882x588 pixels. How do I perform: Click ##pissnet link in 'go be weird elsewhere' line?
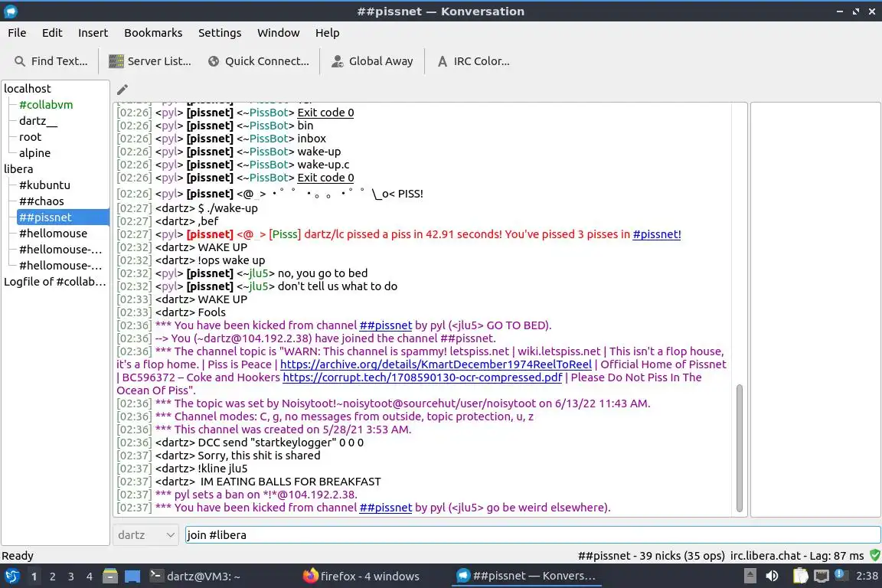click(x=385, y=508)
